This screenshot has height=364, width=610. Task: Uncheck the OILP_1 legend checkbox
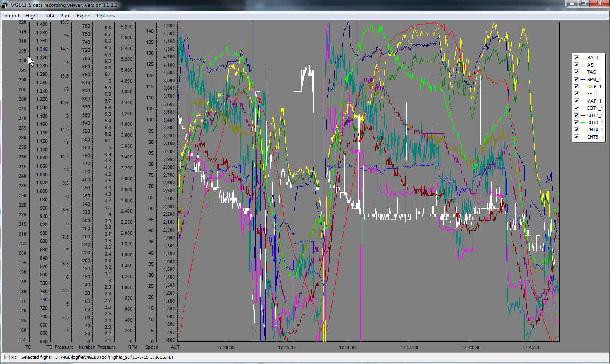point(576,86)
